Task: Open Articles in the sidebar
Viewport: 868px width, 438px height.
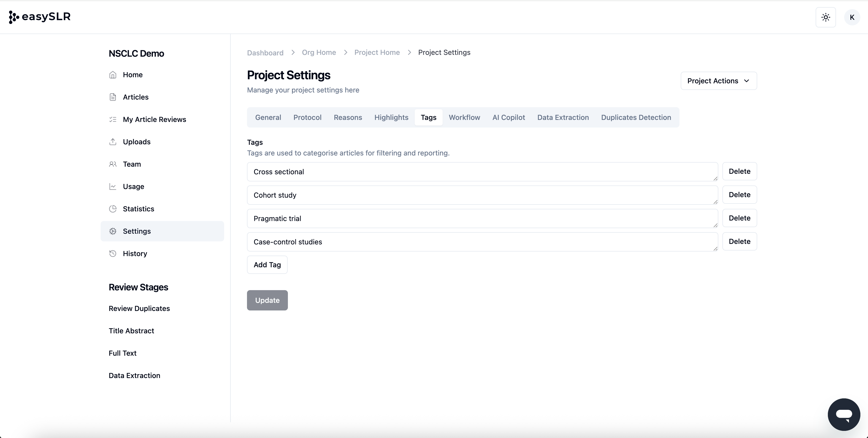Action: click(x=162, y=97)
